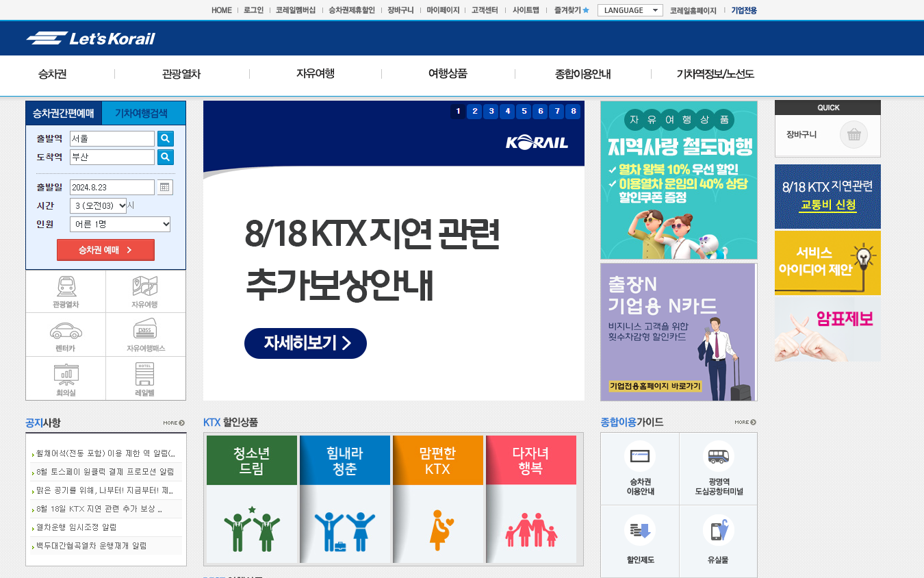
Task: Go to banner slide 3
Action: (x=491, y=111)
